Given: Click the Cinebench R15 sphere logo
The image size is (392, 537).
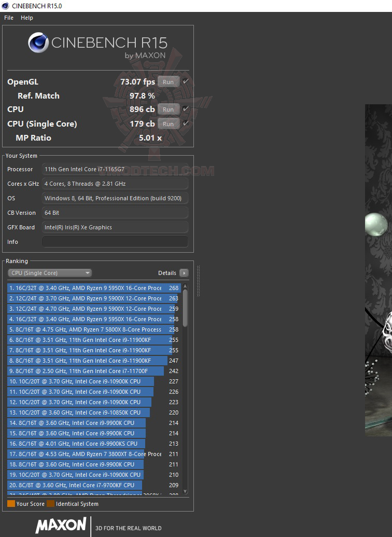Looking at the screenshot, I should [38, 43].
